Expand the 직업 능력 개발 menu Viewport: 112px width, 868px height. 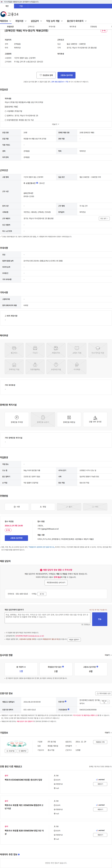[x=54, y=21]
